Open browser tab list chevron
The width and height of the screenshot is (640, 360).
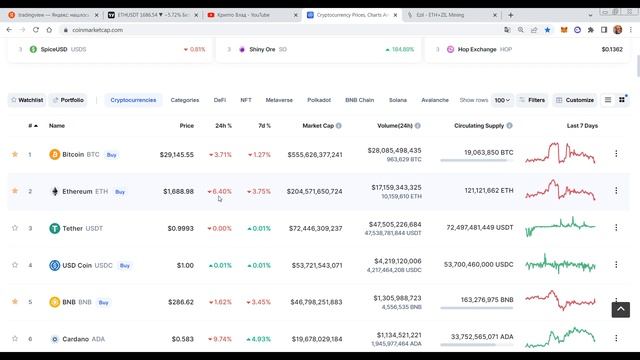[590, 15]
